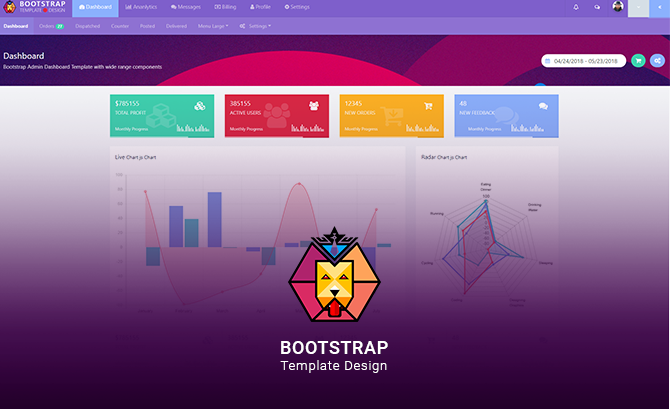The image size is (670, 409).
Task: Click the red line peak point in live chart
Action: click(x=299, y=184)
